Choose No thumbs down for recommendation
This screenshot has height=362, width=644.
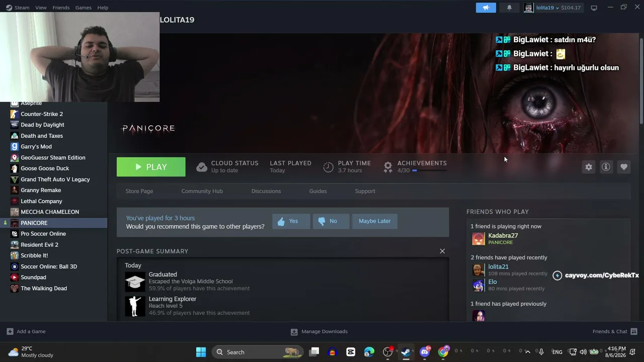[x=331, y=221]
